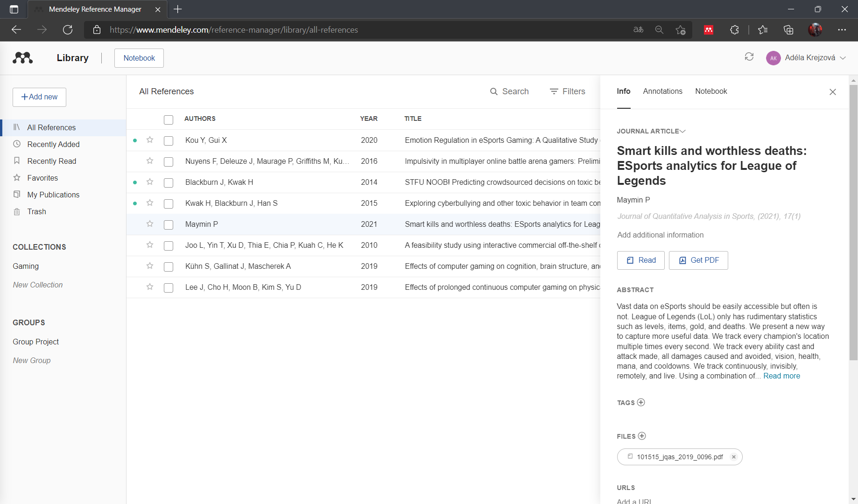Click the browser address bar

[x=355, y=30]
